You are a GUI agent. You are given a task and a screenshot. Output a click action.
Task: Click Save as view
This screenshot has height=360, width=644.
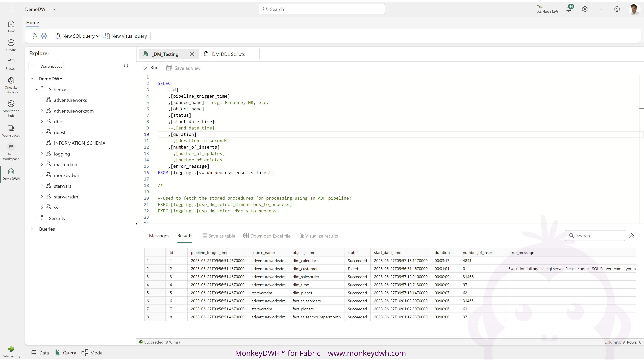[184, 68]
